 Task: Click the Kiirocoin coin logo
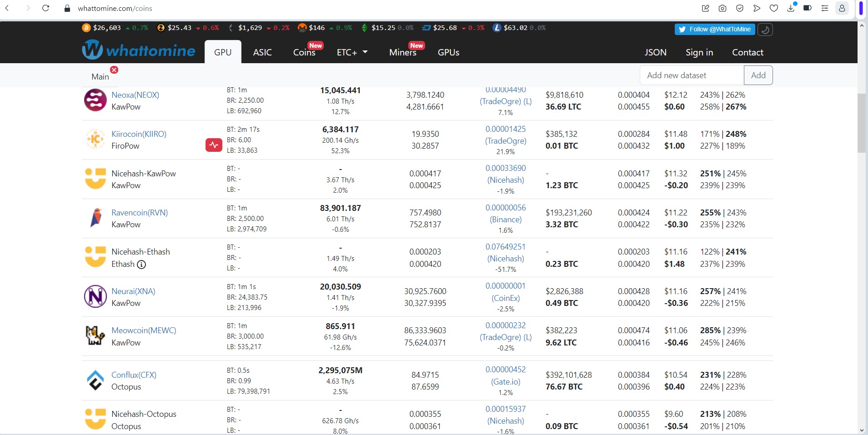(x=95, y=139)
